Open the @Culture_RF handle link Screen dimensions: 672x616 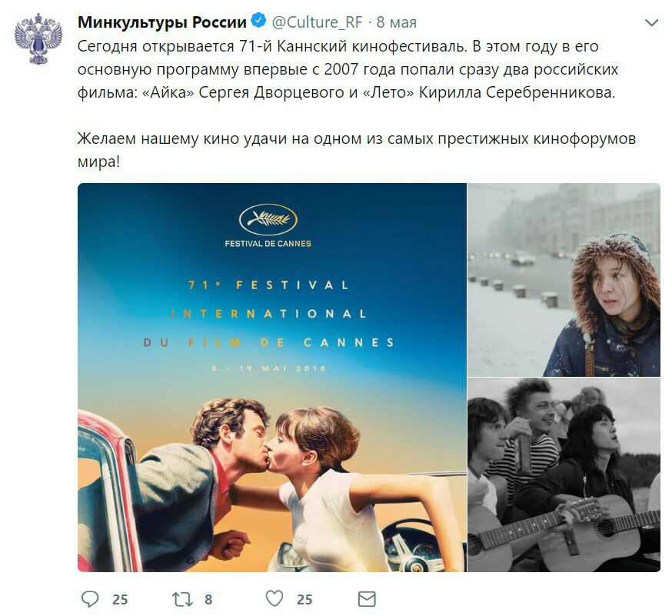click(317, 22)
